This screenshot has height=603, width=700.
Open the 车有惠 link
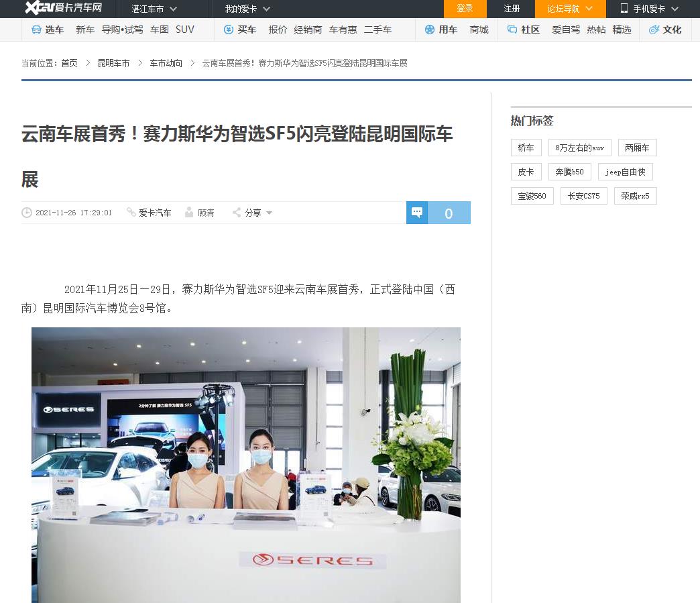pyautogui.click(x=343, y=30)
